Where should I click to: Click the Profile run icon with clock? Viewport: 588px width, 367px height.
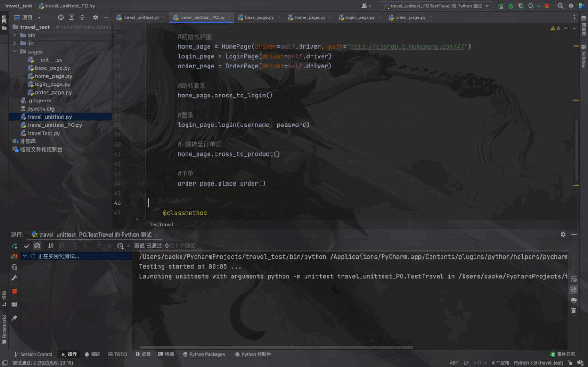pyautogui.click(x=531, y=6)
